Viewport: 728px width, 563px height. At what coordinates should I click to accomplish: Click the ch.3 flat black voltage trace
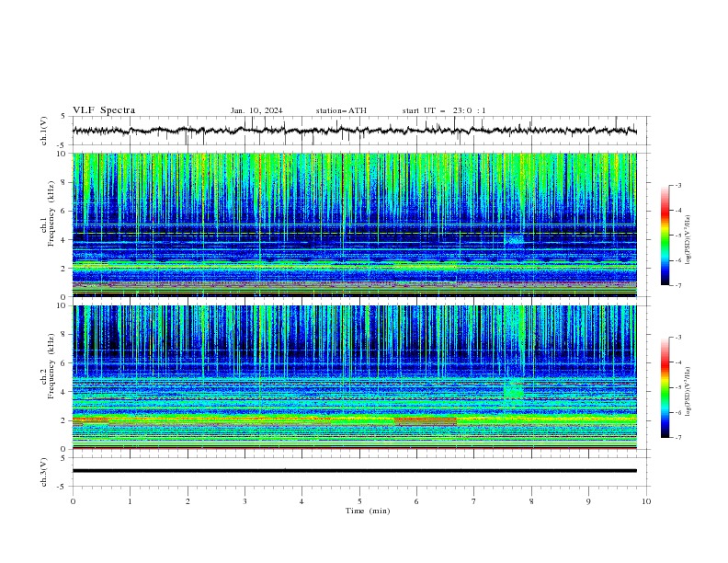[x=354, y=471]
